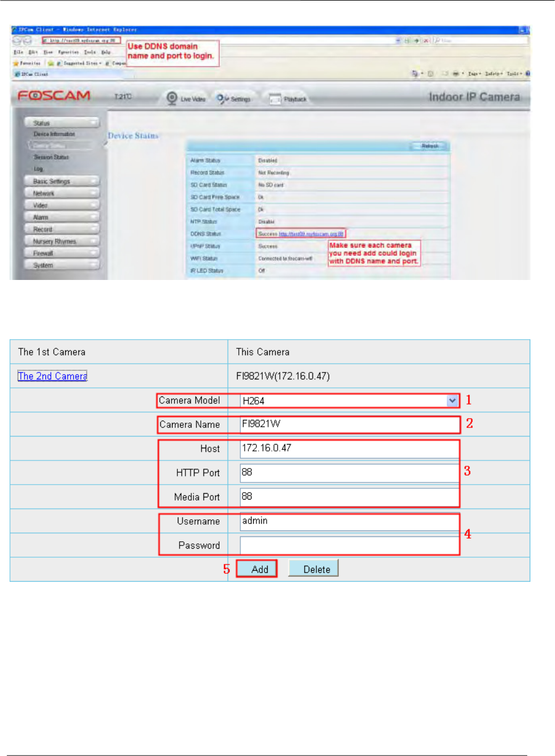This screenshot has height=756, width=555.
Task: Select Device Information in sidebar
Action: (x=54, y=134)
